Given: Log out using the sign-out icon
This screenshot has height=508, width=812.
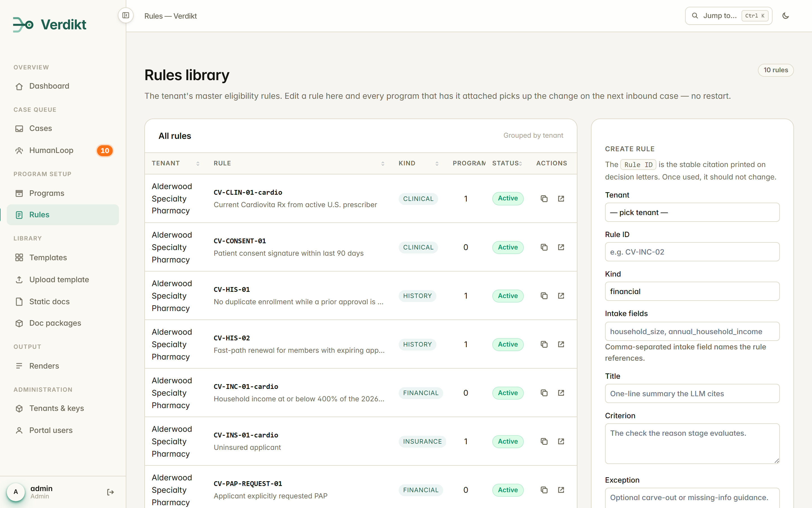Looking at the screenshot, I should click(111, 492).
